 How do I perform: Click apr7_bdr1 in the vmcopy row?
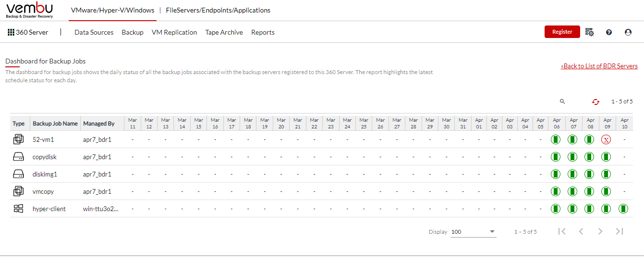97,191
